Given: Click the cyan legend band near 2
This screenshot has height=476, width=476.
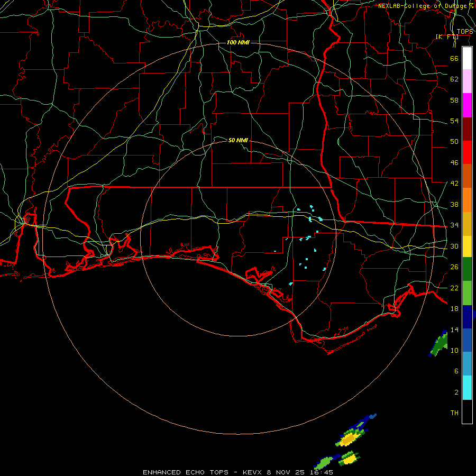Looking at the screenshot, I should [467, 388].
